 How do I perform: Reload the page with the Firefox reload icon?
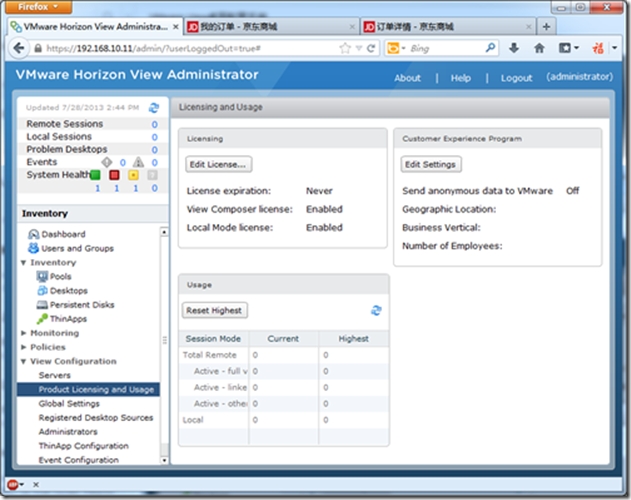[x=371, y=48]
